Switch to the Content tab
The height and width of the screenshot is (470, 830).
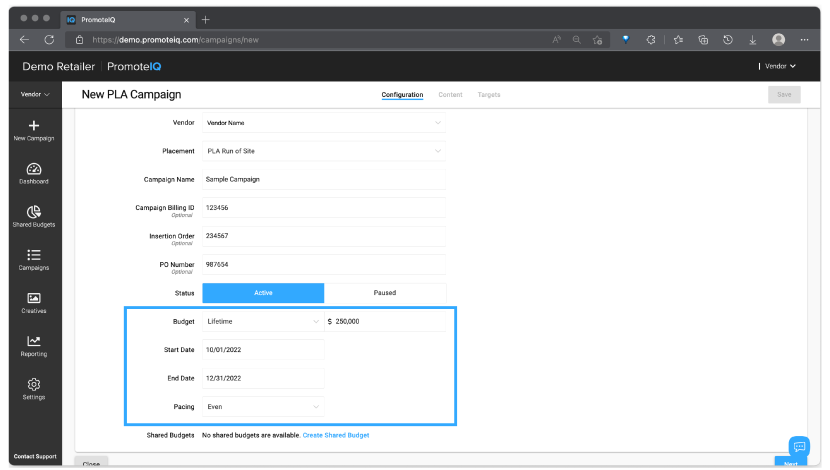450,95
